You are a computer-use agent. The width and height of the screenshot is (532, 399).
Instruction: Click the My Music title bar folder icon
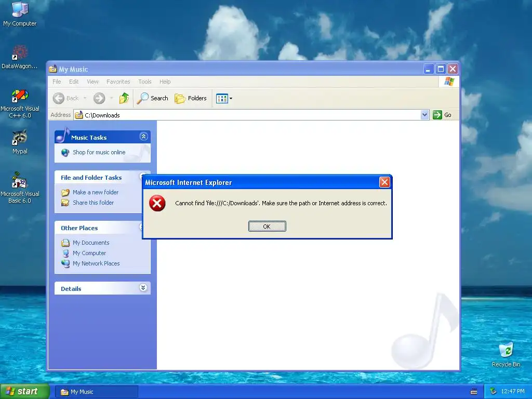click(52, 69)
